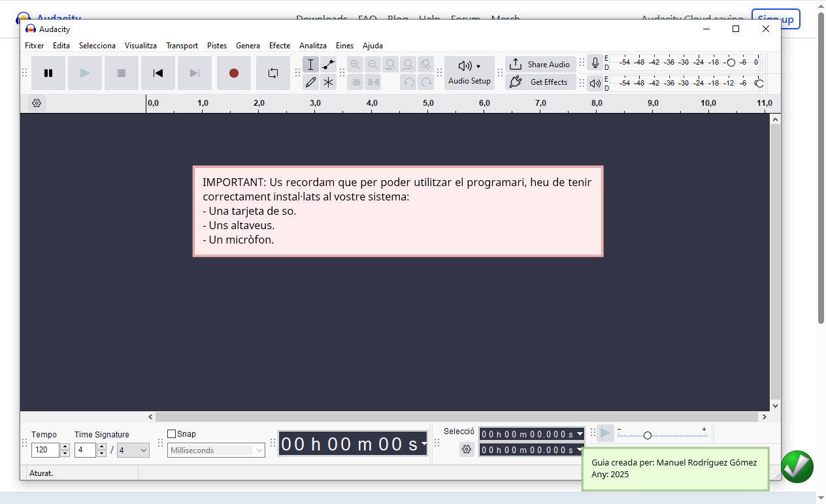Click the green checkmark button
The width and height of the screenshot is (826, 504).
point(797,467)
